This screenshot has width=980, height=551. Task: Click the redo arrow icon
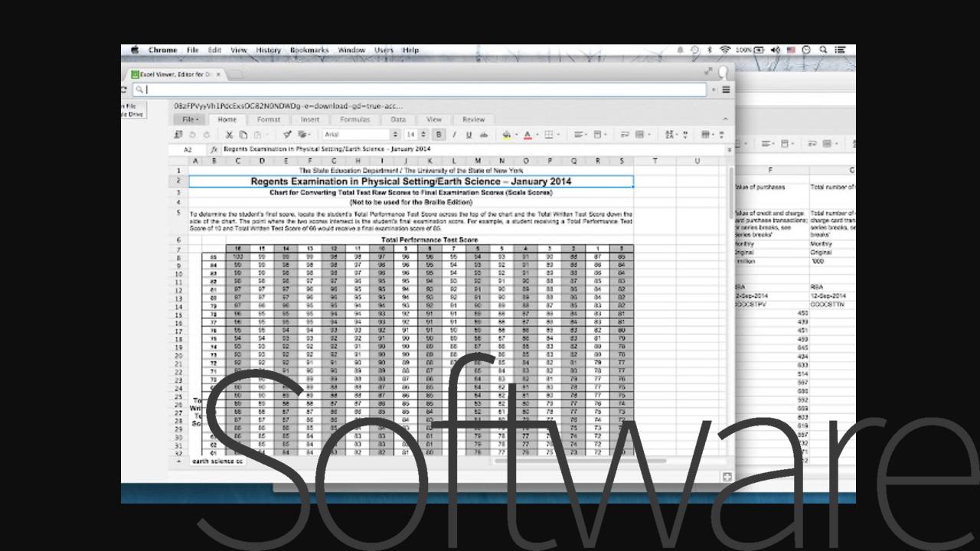[206, 135]
